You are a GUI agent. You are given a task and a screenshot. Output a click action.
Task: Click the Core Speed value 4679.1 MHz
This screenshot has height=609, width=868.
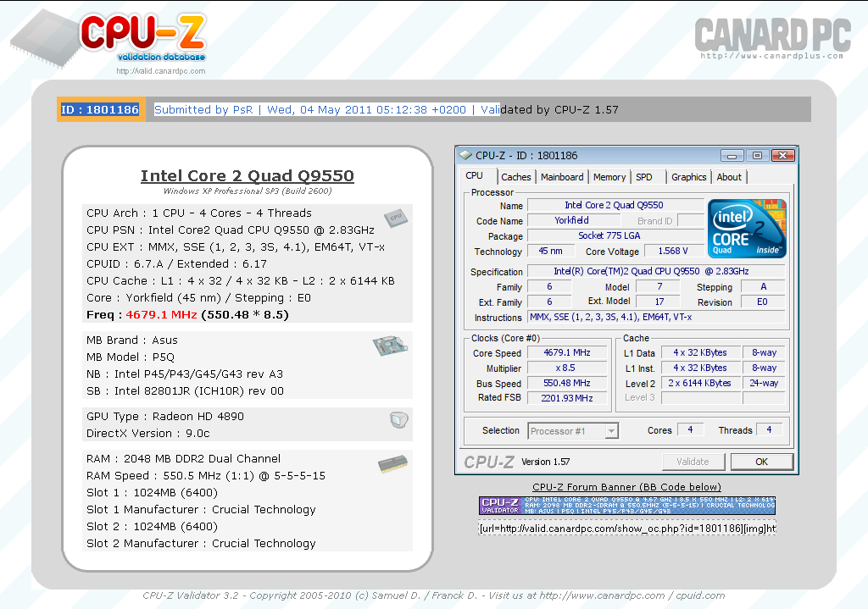click(x=567, y=353)
